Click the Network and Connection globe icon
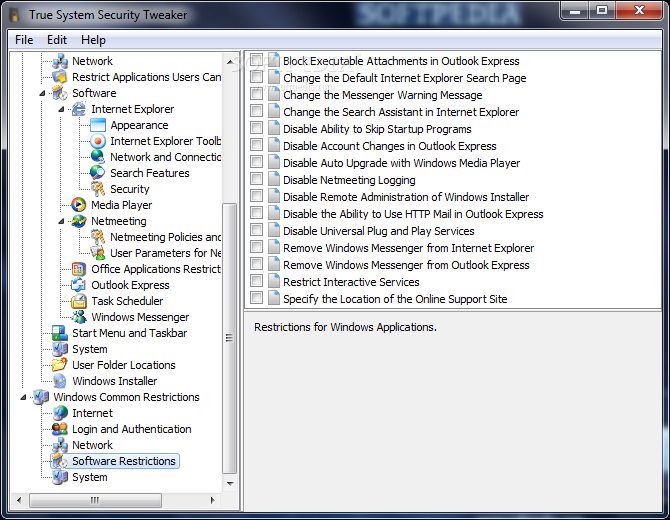 coord(98,157)
